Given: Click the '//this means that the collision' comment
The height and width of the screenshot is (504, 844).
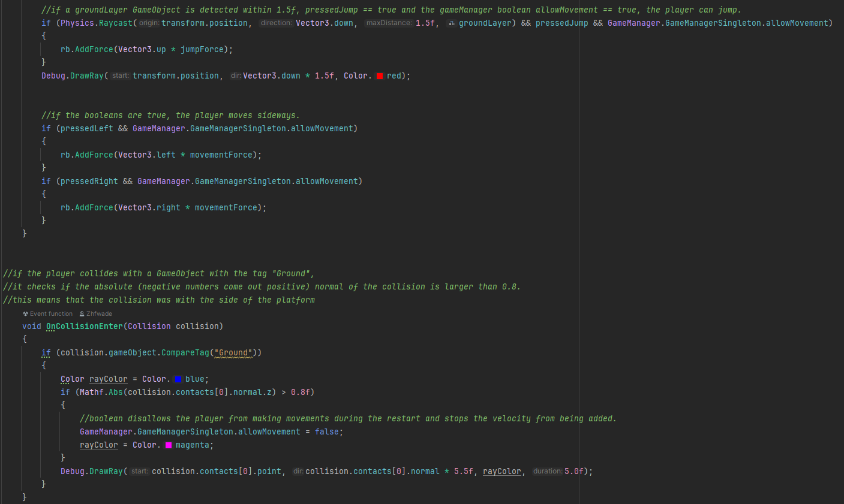Looking at the screenshot, I should click(159, 300).
